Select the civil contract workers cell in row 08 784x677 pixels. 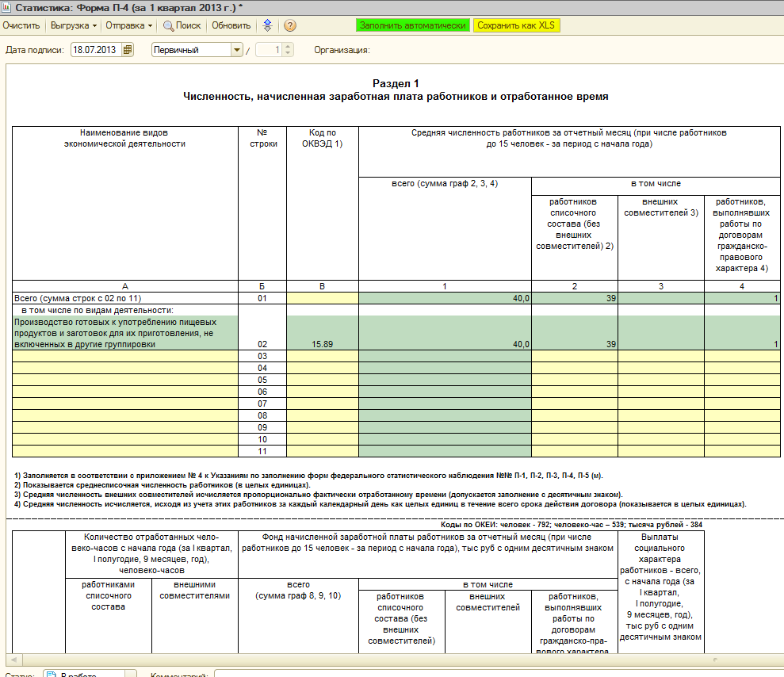[x=742, y=416]
